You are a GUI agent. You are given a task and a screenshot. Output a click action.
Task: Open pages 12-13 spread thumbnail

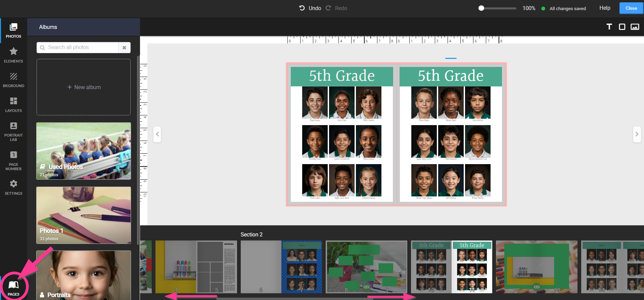pos(537,267)
